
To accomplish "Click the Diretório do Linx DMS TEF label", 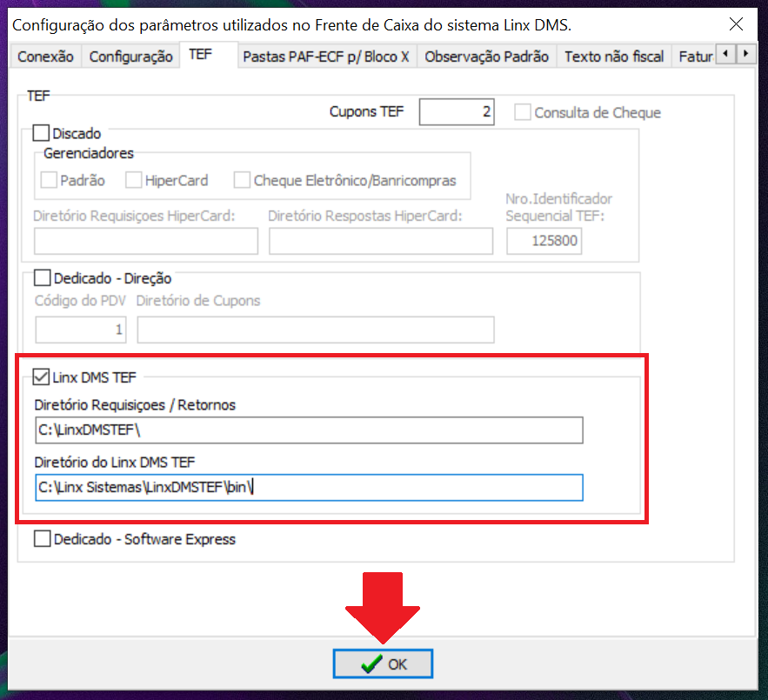I will pyautogui.click(x=115, y=463).
